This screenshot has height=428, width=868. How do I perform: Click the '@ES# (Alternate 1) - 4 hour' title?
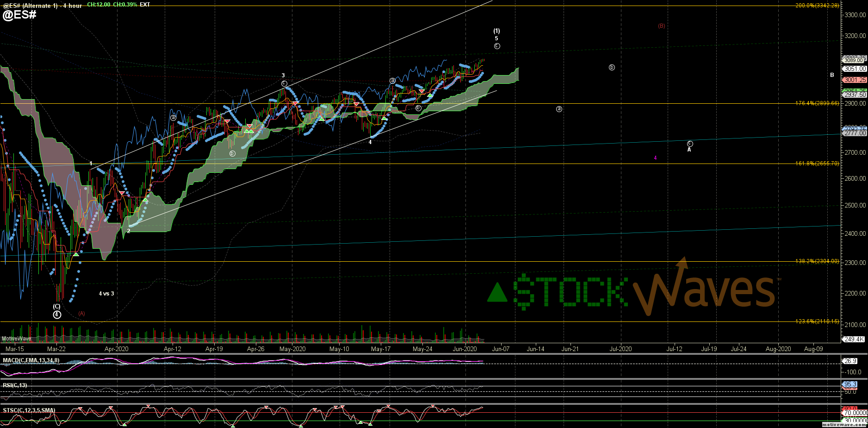[42, 6]
